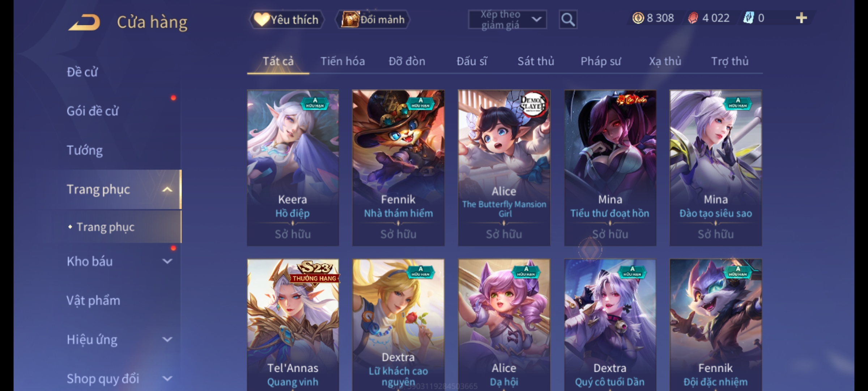The image size is (868, 391).
Task: Collapse the Trang phục sidebar section
Action: (167, 189)
